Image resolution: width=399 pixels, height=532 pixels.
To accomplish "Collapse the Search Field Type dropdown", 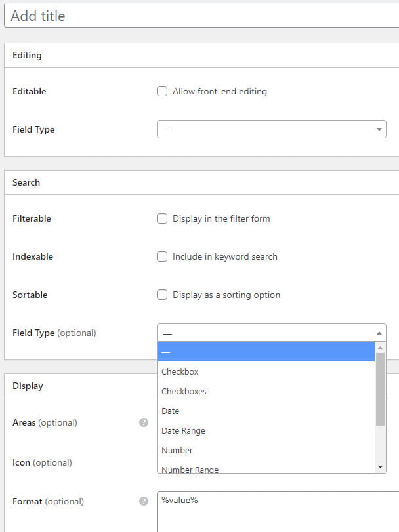I will [271, 333].
